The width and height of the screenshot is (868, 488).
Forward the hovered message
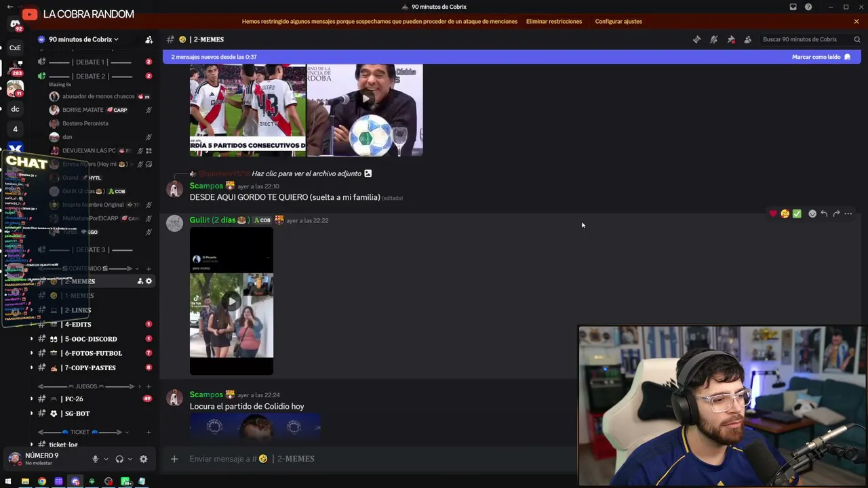click(836, 213)
